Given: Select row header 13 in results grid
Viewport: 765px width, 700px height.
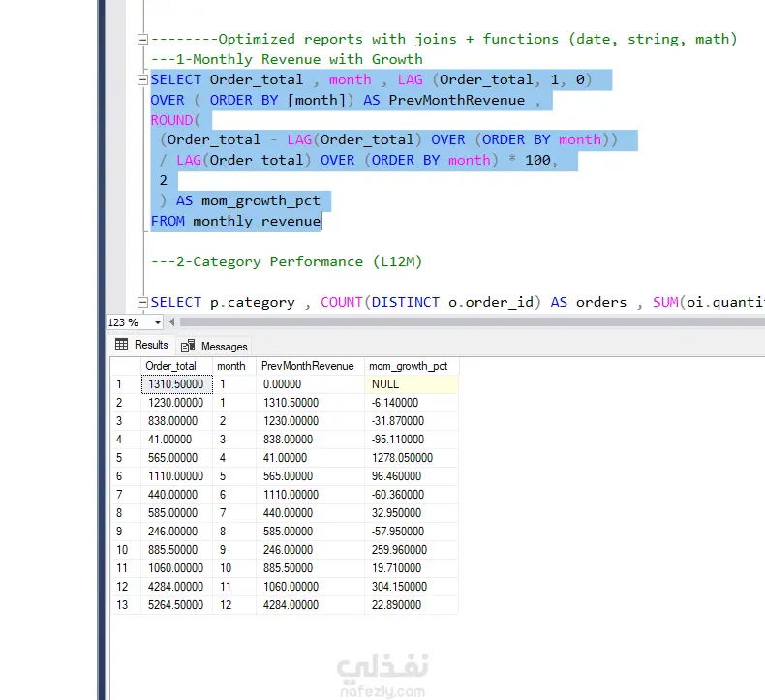Looking at the screenshot, I should [126, 605].
